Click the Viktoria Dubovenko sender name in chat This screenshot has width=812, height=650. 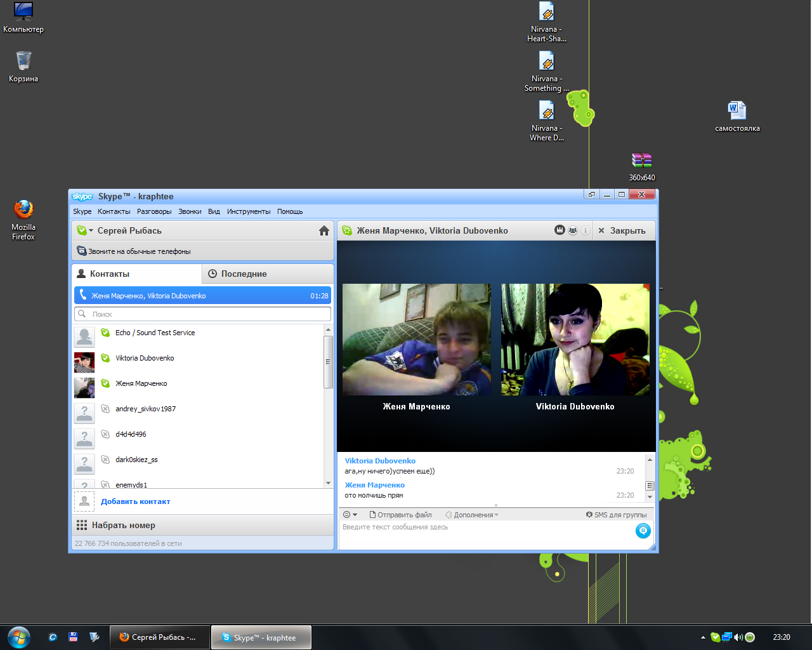point(380,461)
